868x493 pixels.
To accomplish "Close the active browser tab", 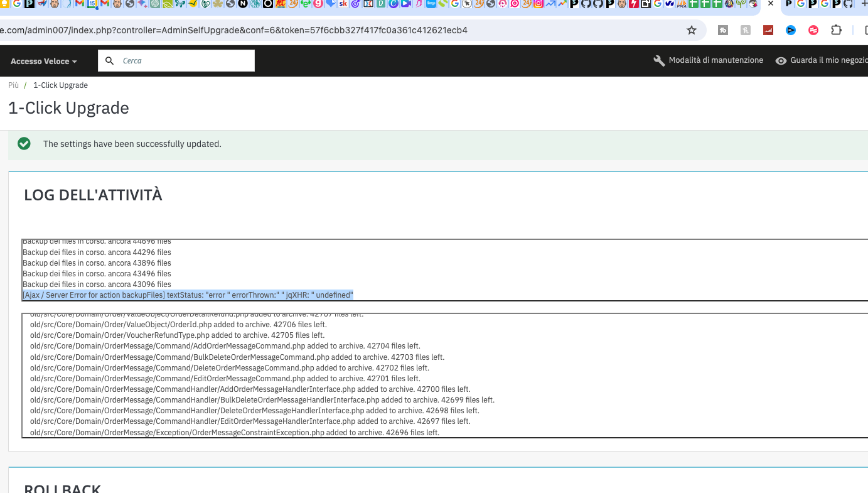I will point(771,4).
